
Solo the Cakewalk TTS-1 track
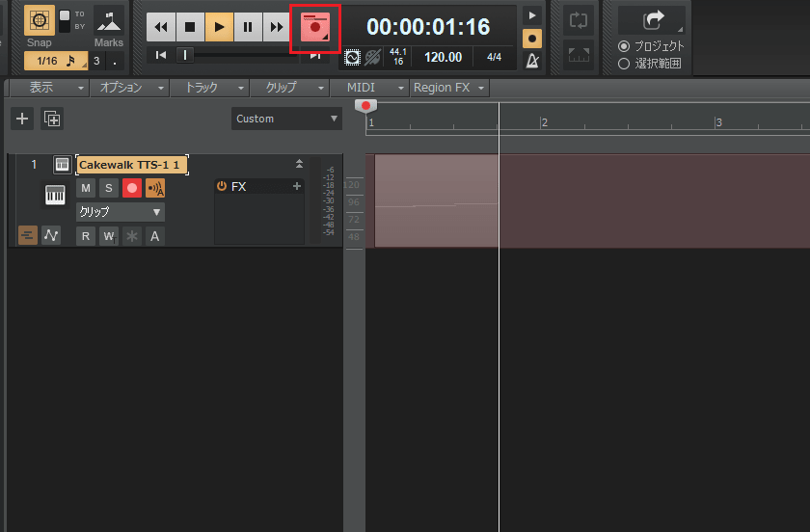109,188
